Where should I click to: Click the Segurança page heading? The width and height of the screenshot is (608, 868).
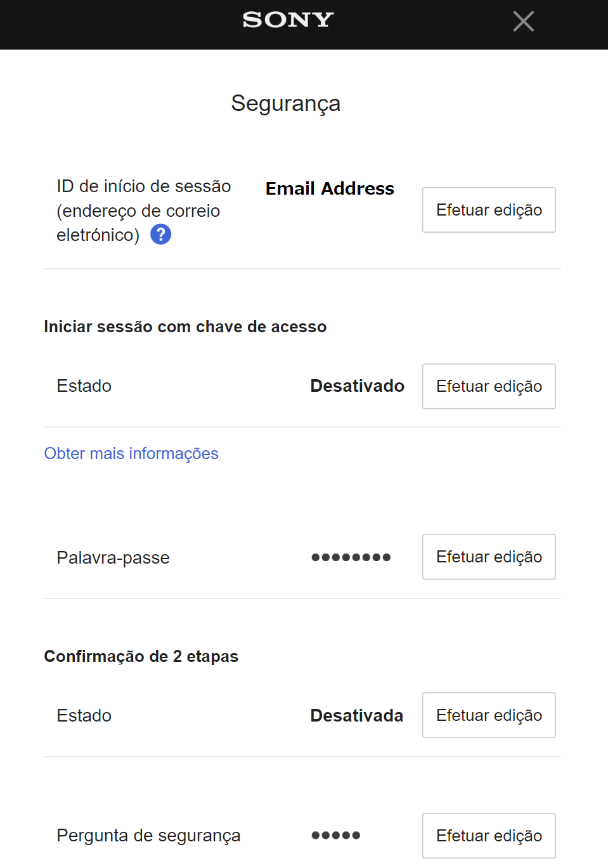(x=285, y=103)
